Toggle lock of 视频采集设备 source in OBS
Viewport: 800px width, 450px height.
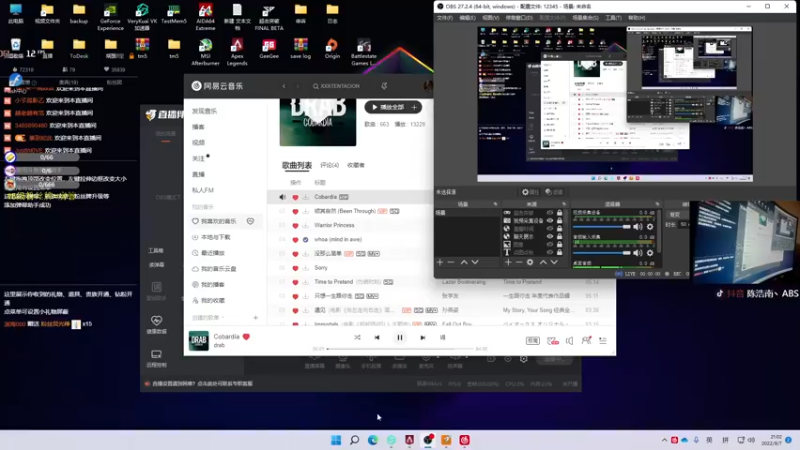point(560,220)
